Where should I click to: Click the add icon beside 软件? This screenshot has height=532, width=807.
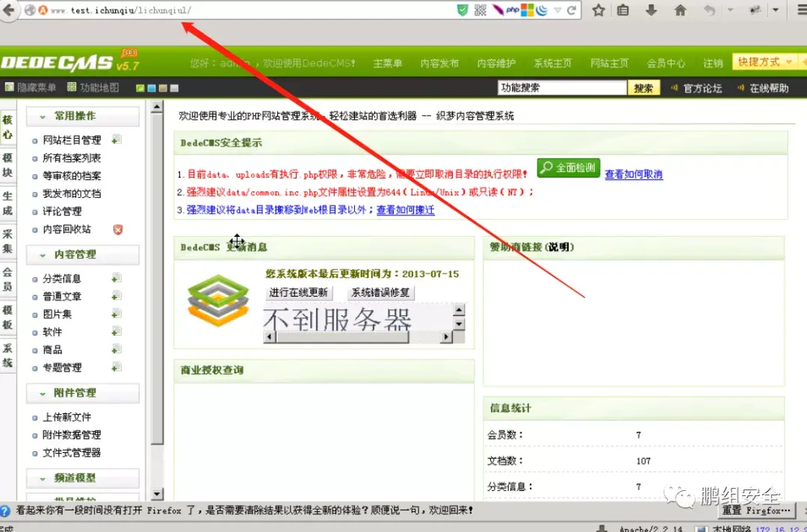117,331
